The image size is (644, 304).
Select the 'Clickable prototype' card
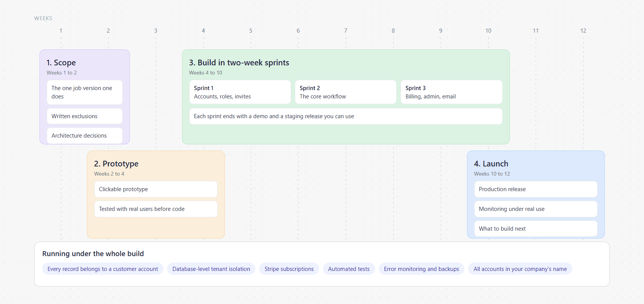click(x=156, y=189)
